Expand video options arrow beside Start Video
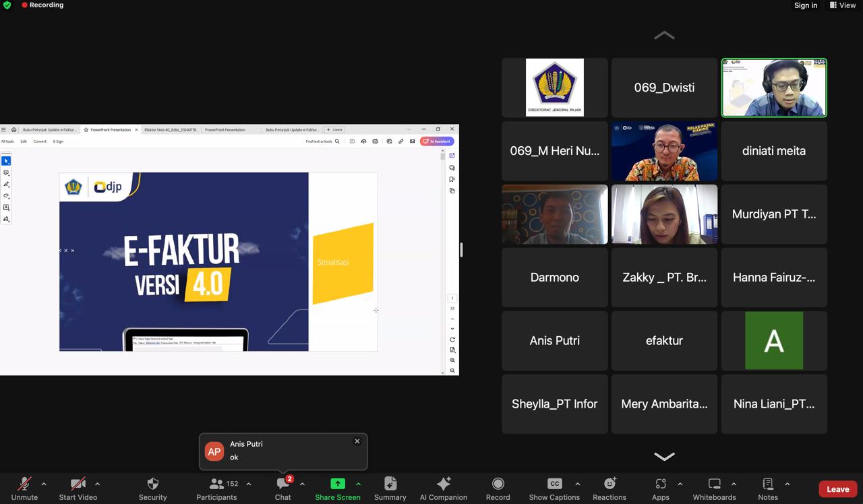 tap(97, 484)
